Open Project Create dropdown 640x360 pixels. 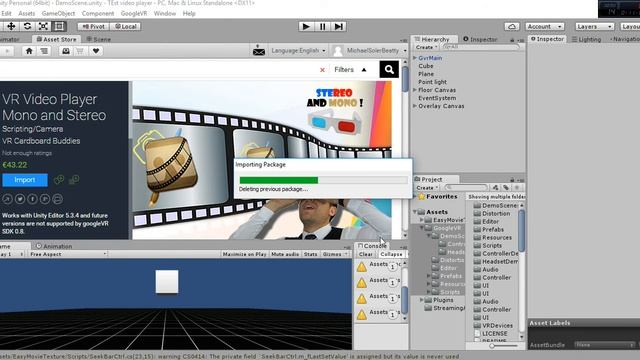point(427,188)
